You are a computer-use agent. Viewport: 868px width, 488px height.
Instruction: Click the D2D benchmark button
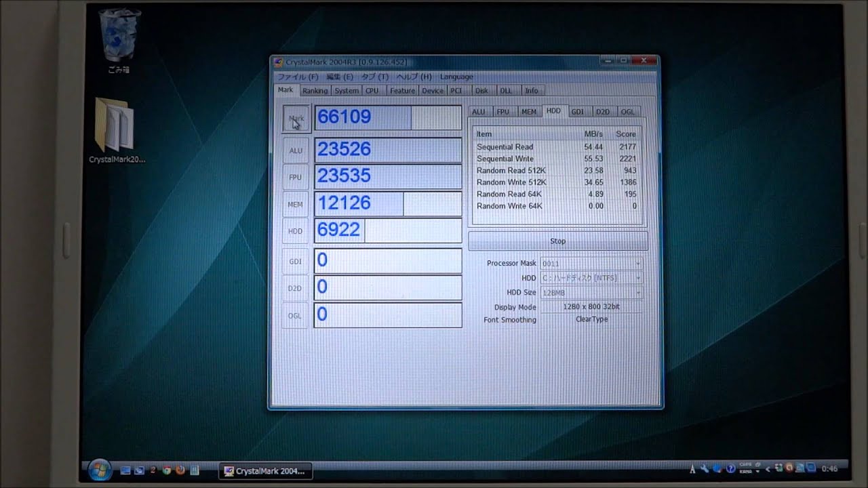click(296, 288)
